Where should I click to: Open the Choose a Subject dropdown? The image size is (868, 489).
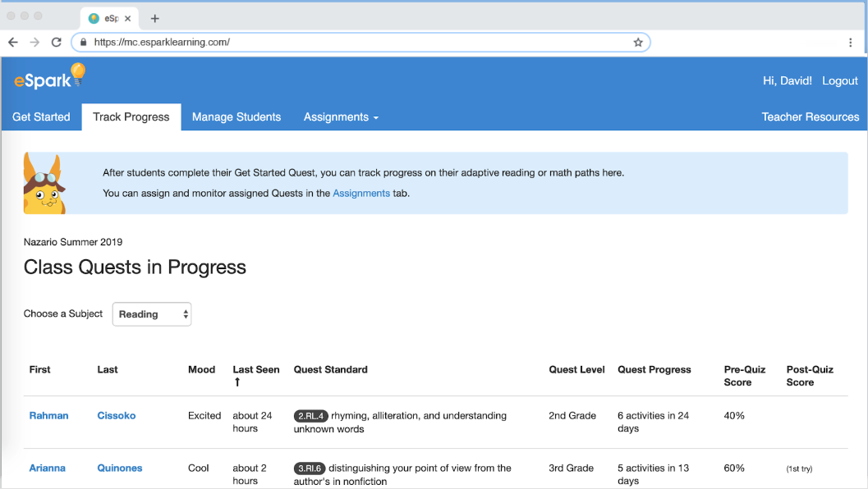(x=151, y=313)
